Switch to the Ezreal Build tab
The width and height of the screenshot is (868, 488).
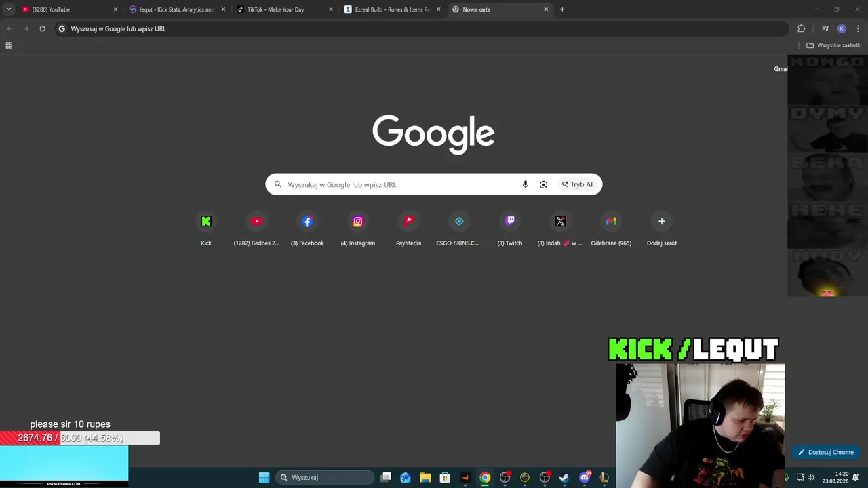click(x=393, y=9)
